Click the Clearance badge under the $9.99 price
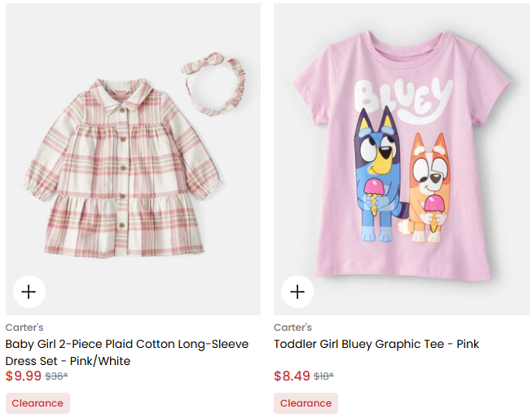The height and width of the screenshot is (418, 532). coord(37,403)
